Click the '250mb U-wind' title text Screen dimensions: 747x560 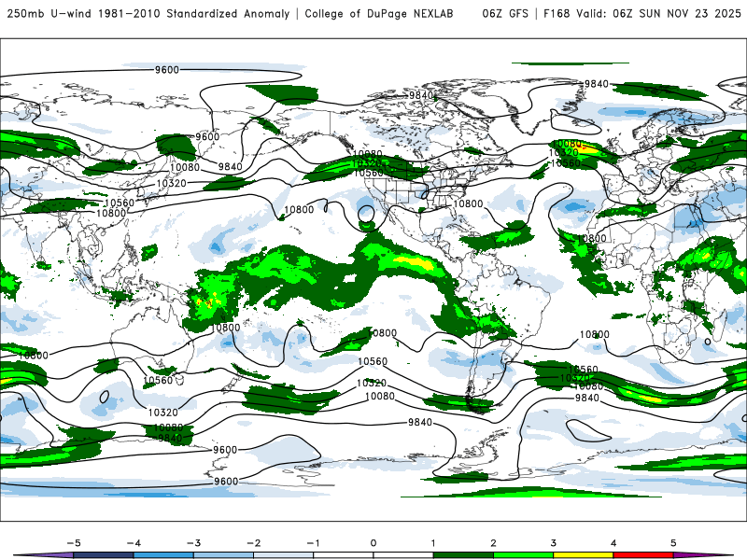(50, 14)
